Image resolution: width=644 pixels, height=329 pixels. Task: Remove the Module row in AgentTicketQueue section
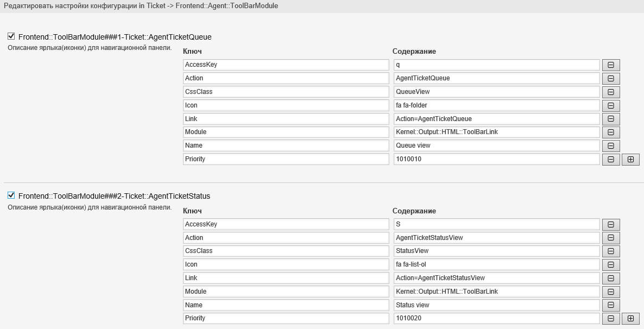tap(611, 132)
